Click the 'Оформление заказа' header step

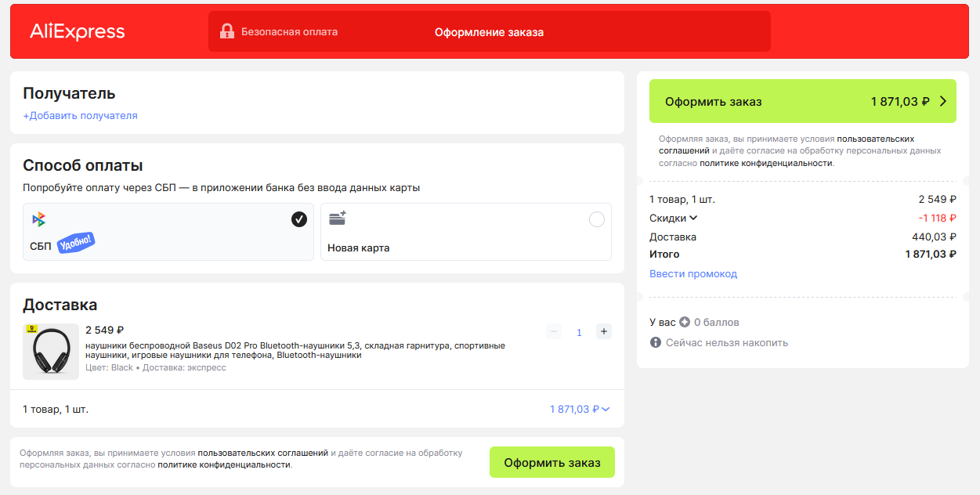(x=489, y=32)
